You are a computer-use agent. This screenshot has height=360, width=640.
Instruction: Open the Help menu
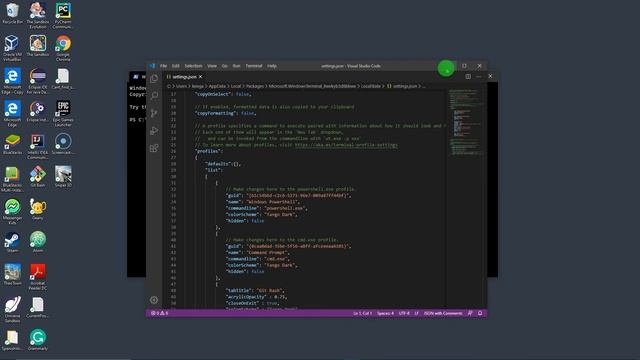(x=272, y=66)
